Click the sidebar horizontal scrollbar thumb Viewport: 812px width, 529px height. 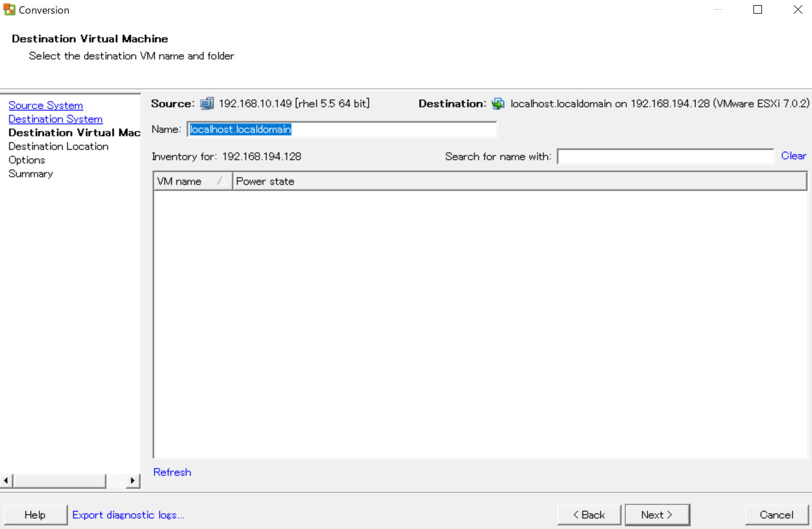tap(59, 481)
